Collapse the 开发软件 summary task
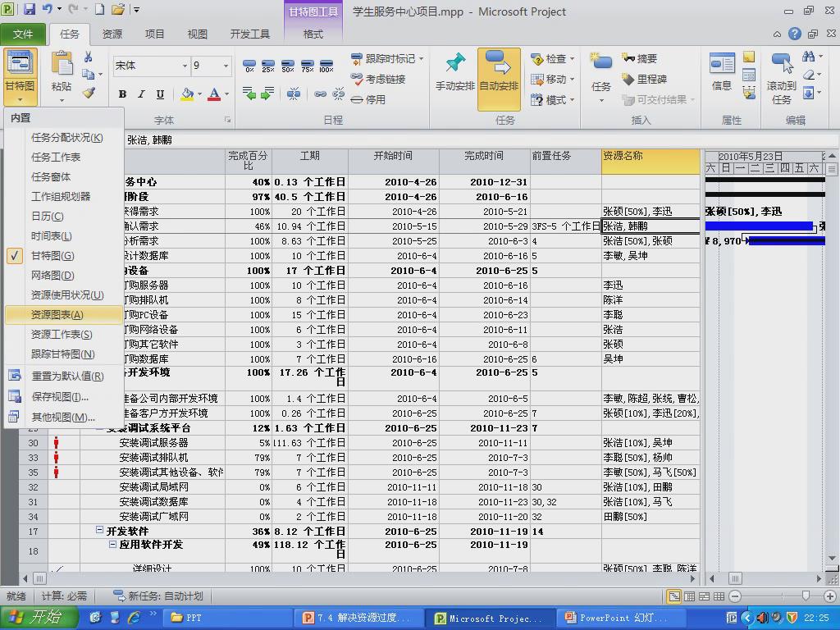Screen dimensions: 840x630 point(99,530)
